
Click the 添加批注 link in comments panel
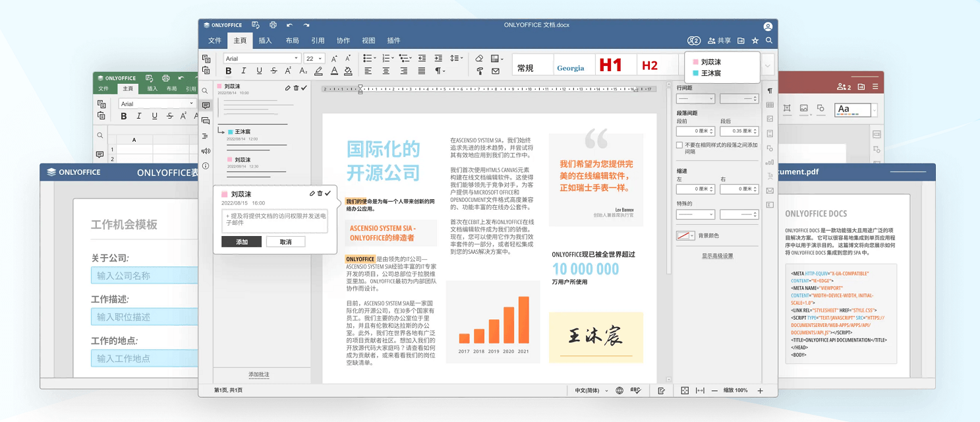click(x=259, y=375)
